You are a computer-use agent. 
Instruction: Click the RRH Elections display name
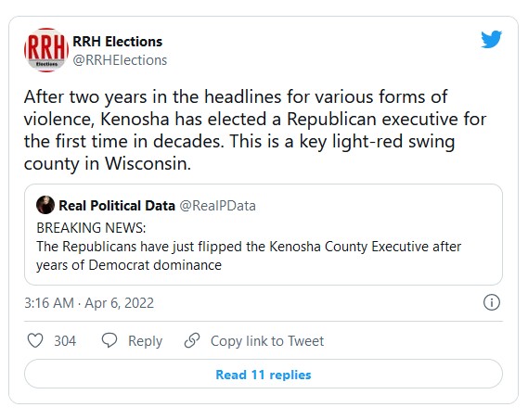click(118, 42)
